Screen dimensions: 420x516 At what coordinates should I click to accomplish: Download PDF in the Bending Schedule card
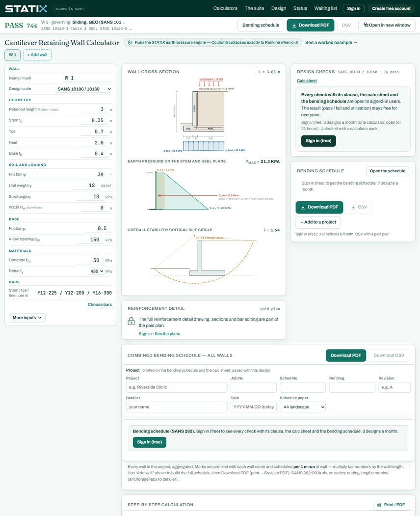319,207
